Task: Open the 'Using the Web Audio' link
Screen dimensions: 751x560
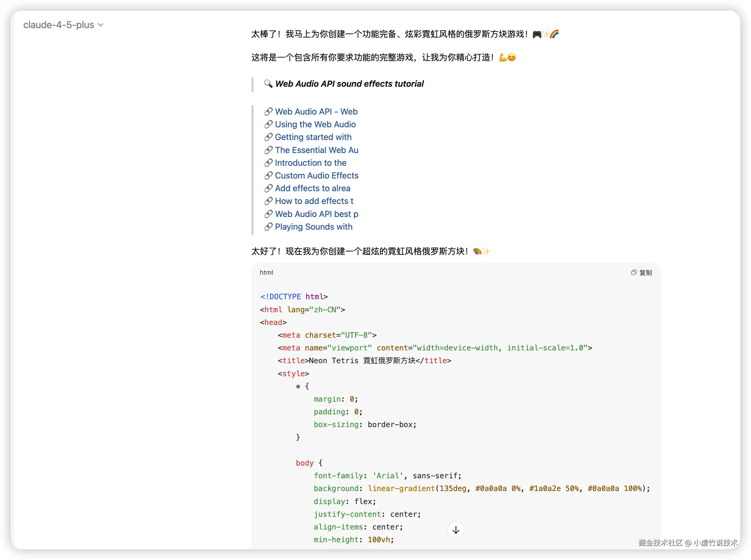Action: pos(315,124)
